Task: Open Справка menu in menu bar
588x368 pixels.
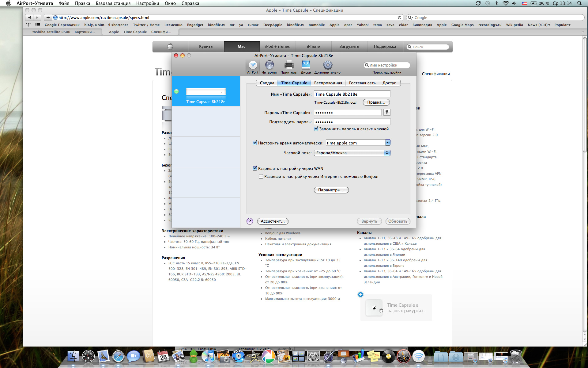Action: (x=190, y=3)
